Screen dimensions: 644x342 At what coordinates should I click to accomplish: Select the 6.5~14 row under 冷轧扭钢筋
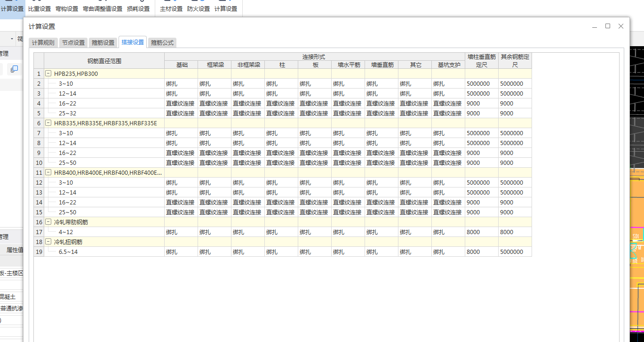[104, 252]
